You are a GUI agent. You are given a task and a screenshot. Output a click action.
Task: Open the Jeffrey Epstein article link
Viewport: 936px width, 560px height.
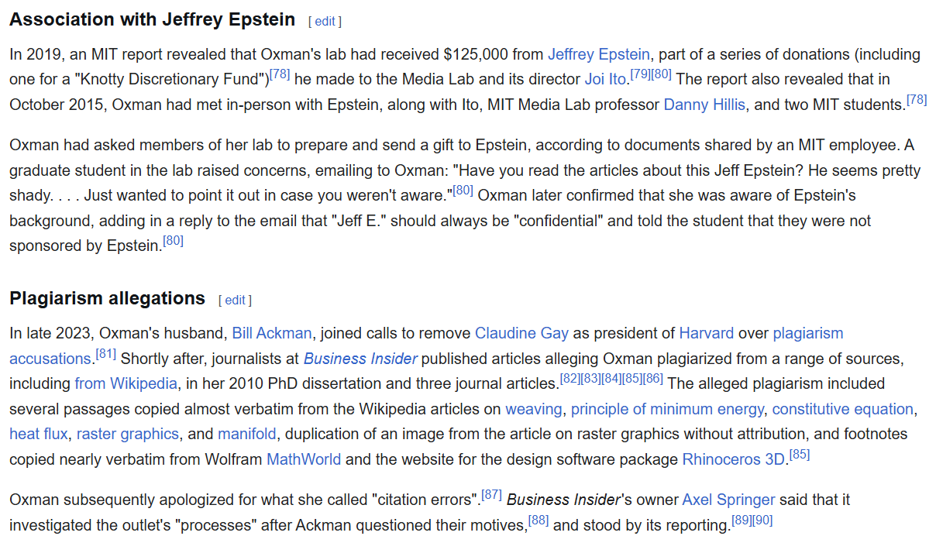pyautogui.click(x=598, y=54)
